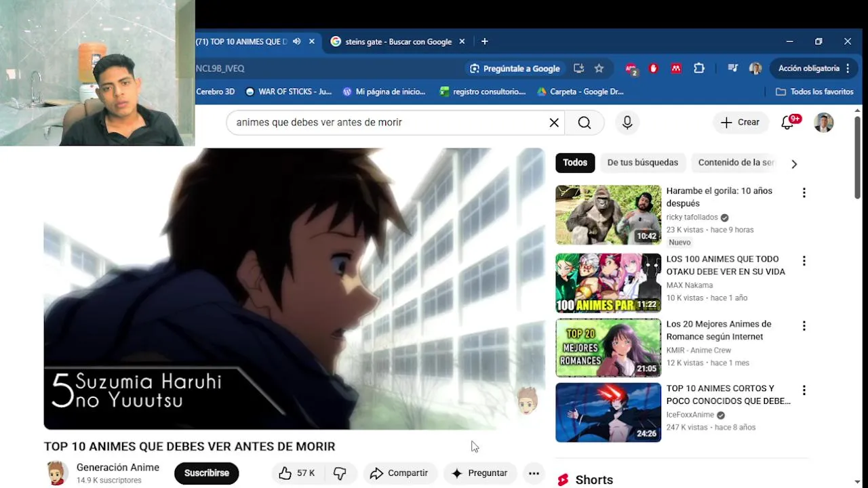Open the IceFoxxAnime channel link
Screen dimensions: 868x488
(x=690, y=415)
